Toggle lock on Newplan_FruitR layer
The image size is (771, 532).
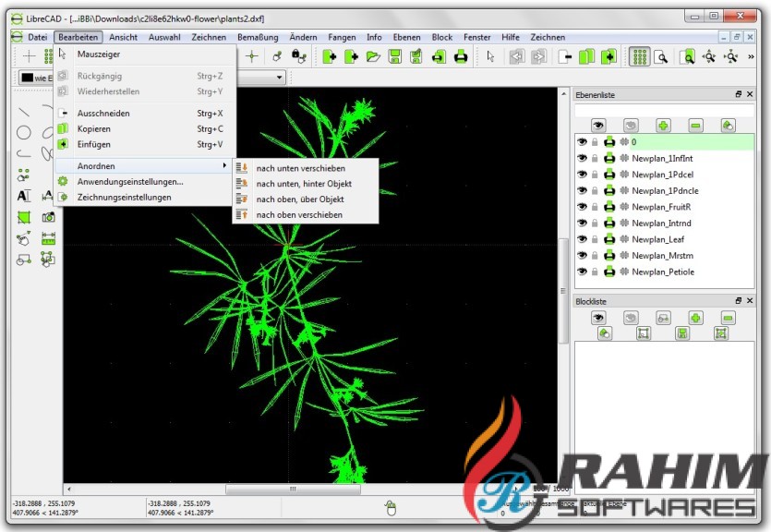pos(596,207)
